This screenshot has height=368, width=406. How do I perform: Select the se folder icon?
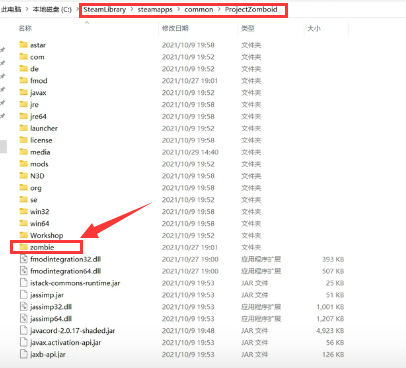[23, 199]
